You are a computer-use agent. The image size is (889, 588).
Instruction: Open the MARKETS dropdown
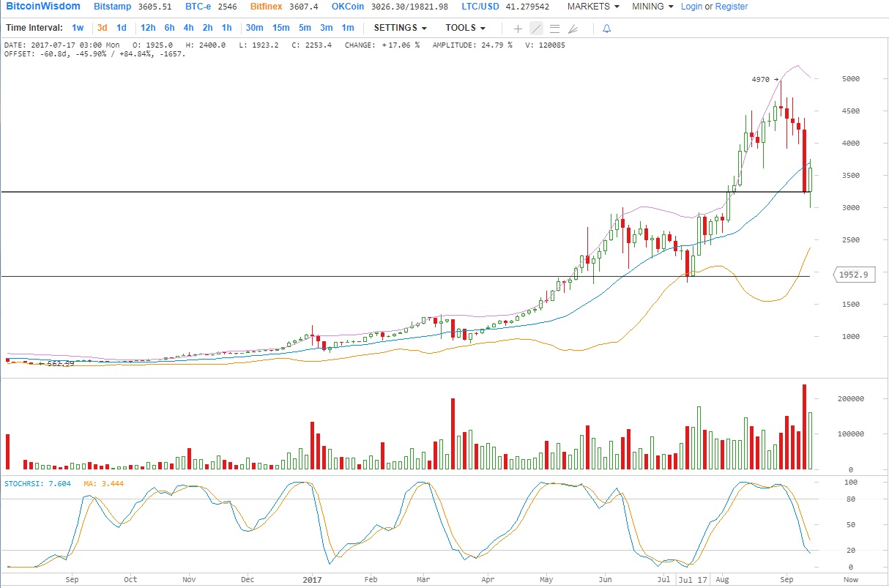click(593, 7)
